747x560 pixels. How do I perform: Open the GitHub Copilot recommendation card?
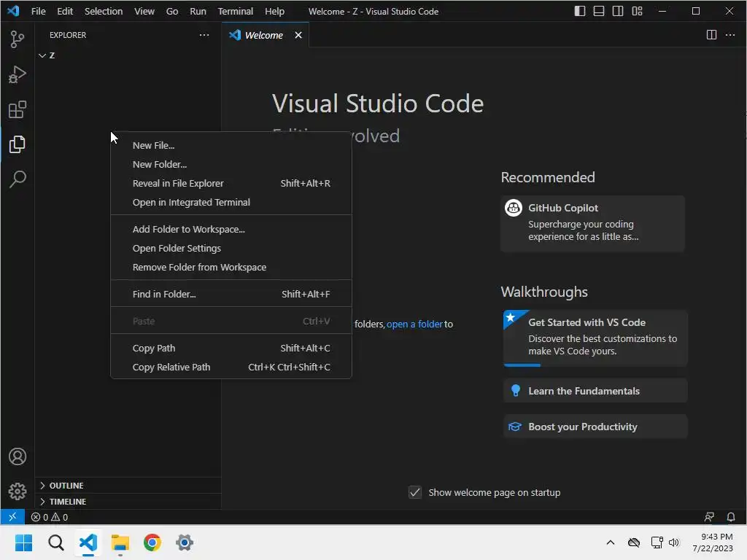click(592, 223)
